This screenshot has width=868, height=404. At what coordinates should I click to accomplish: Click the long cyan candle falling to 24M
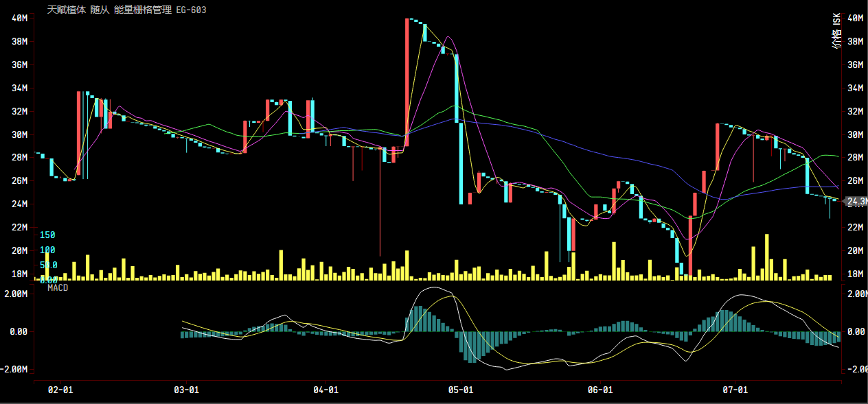tap(461, 130)
